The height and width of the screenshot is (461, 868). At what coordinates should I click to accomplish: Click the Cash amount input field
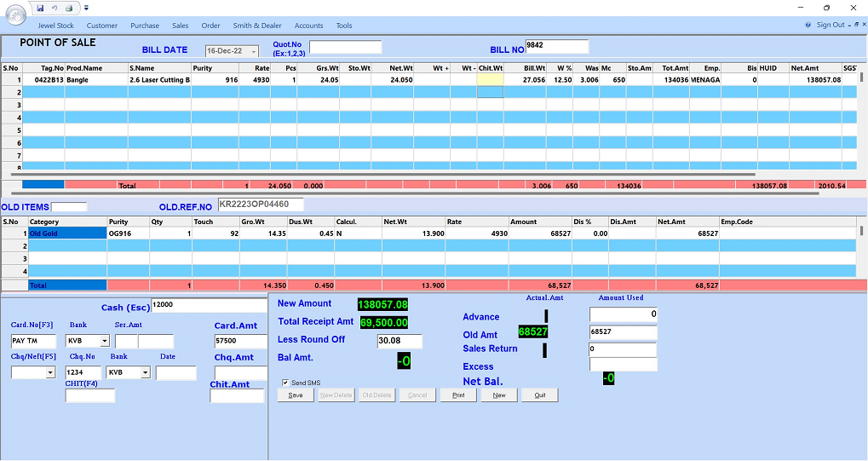[x=207, y=305]
